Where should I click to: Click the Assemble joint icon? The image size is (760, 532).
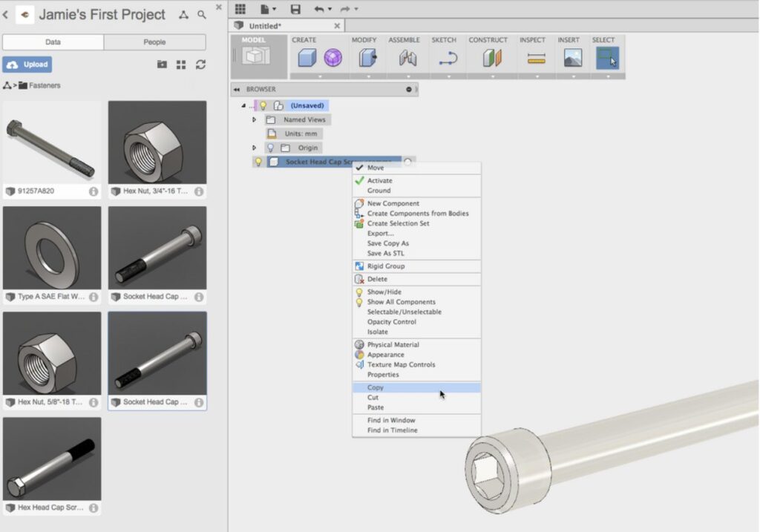pyautogui.click(x=407, y=56)
